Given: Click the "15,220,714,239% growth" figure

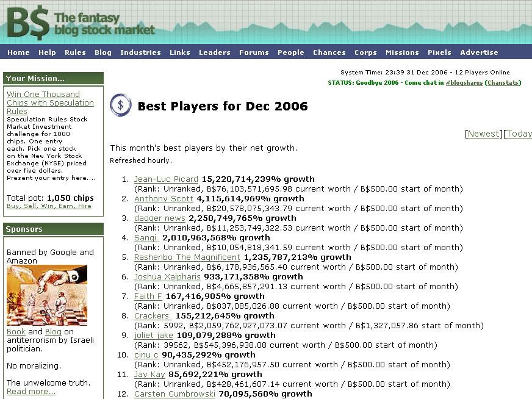Looking at the screenshot, I should (258, 179).
